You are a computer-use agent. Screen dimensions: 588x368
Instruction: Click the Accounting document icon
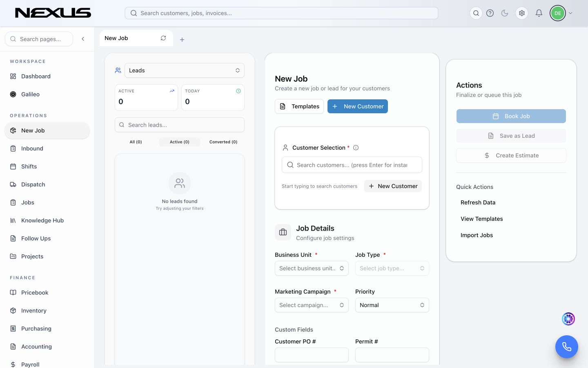(13, 346)
